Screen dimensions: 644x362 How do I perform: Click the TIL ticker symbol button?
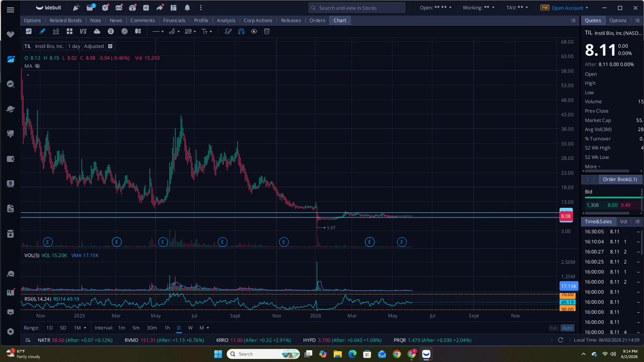(28, 46)
